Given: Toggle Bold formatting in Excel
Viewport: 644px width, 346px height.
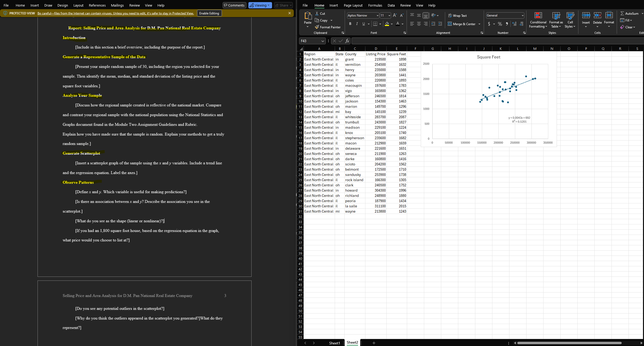Looking at the screenshot, I should click(350, 24).
